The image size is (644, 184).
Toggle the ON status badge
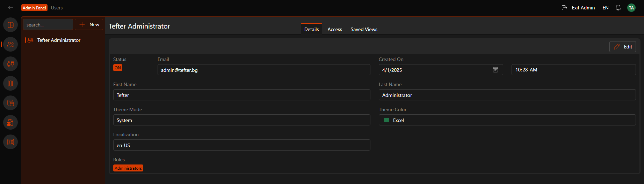point(118,68)
